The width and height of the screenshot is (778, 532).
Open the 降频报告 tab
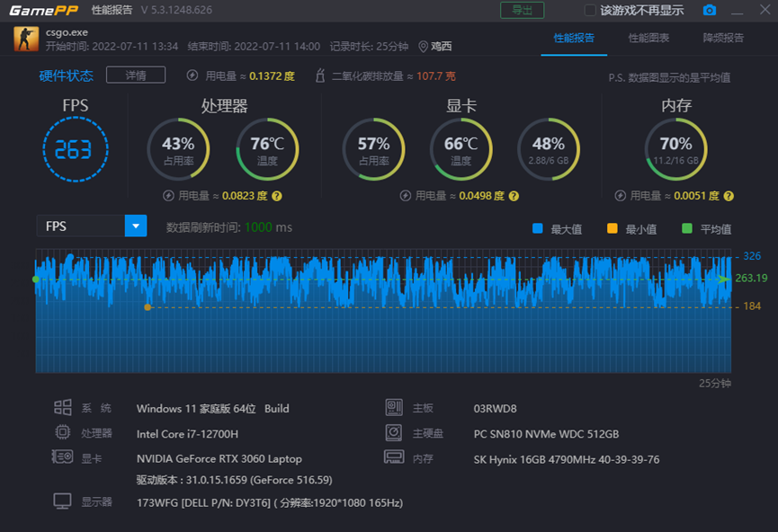click(723, 39)
